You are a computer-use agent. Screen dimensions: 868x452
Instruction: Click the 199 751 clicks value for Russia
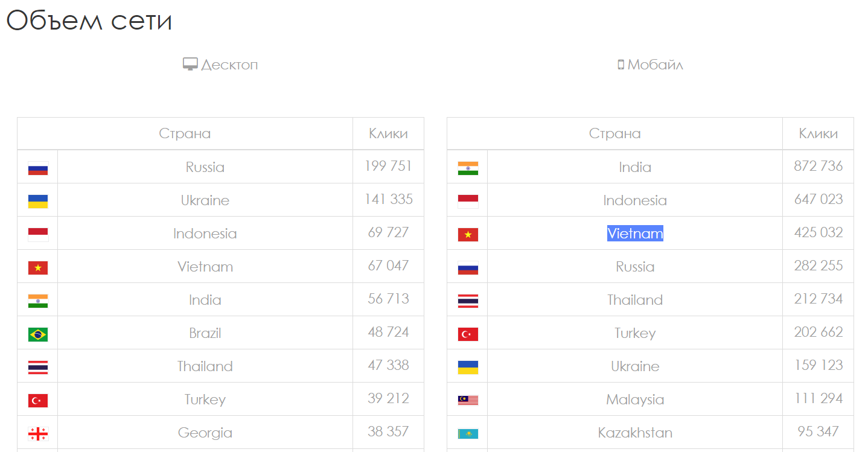(x=388, y=166)
